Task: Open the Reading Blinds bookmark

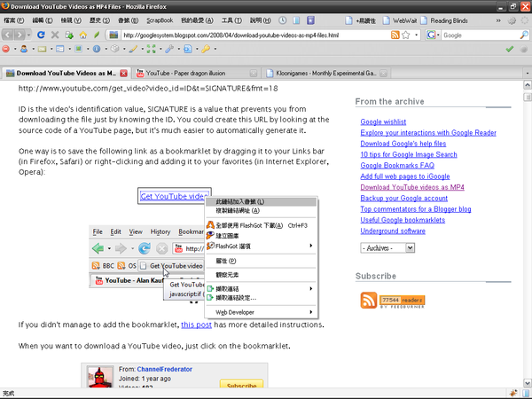Action: point(444,20)
